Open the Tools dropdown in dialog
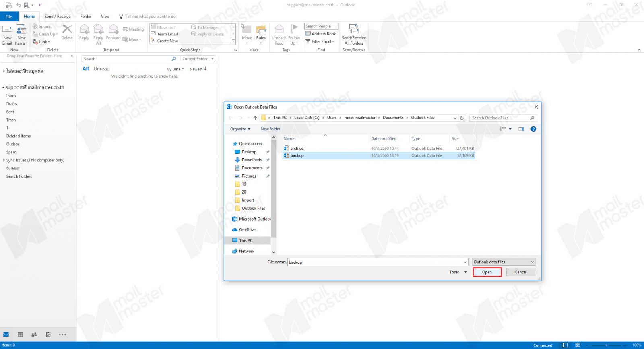This screenshot has height=349, width=644. pyautogui.click(x=458, y=272)
